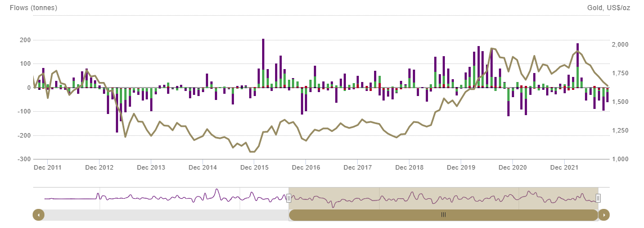Click the right scroll arrow button
Image resolution: width=644 pixels, height=228 pixels.
(604, 215)
